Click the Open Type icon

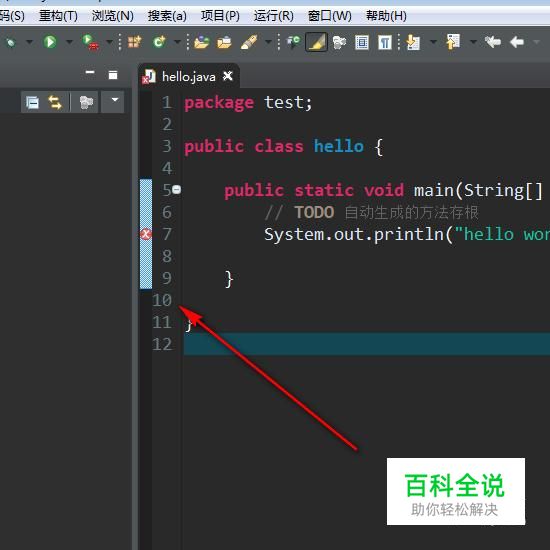pyautogui.click(x=201, y=42)
